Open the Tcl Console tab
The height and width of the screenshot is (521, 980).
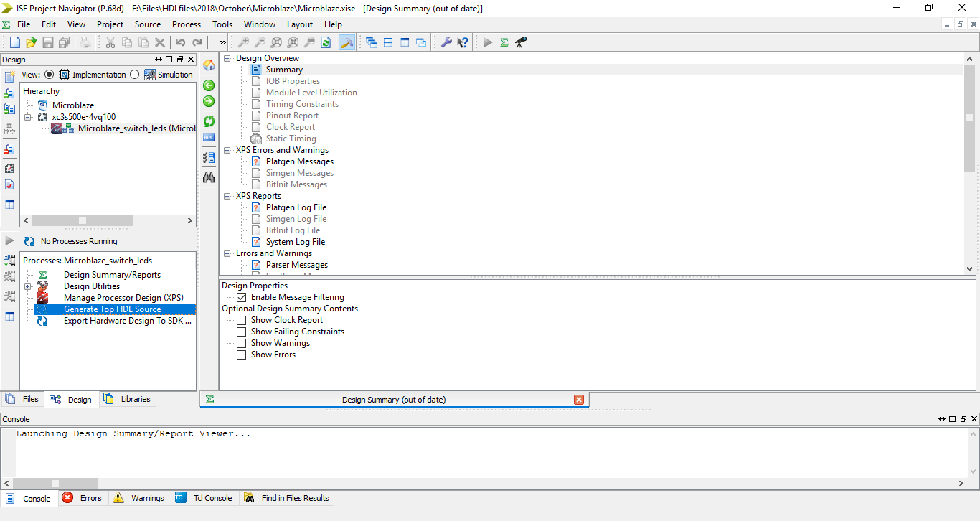click(x=204, y=498)
